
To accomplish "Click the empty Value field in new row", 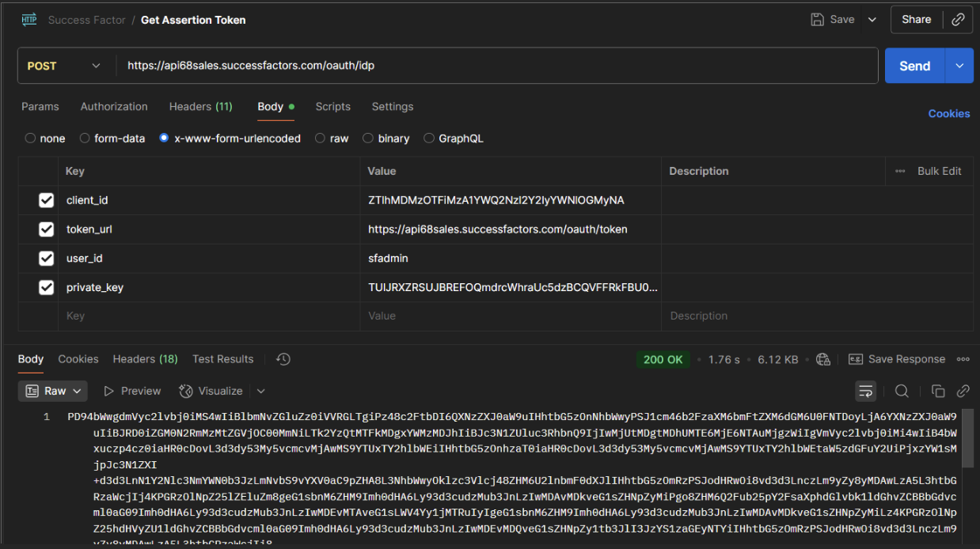I will click(x=511, y=316).
